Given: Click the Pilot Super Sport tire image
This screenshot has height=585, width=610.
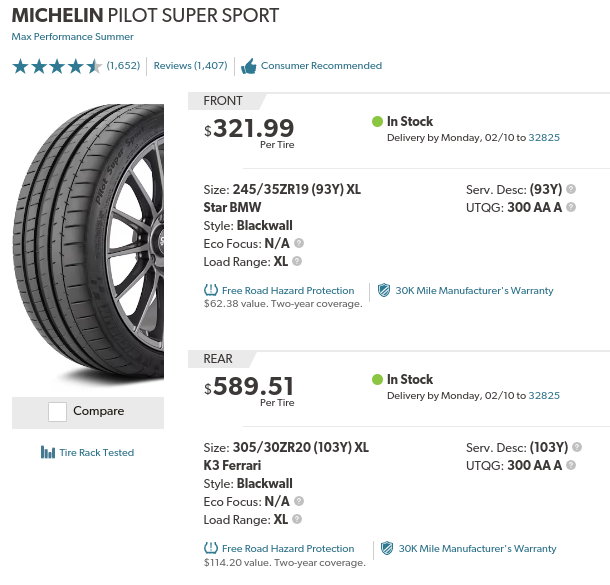Looking at the screenshot, I should click(x=88, y=243).
